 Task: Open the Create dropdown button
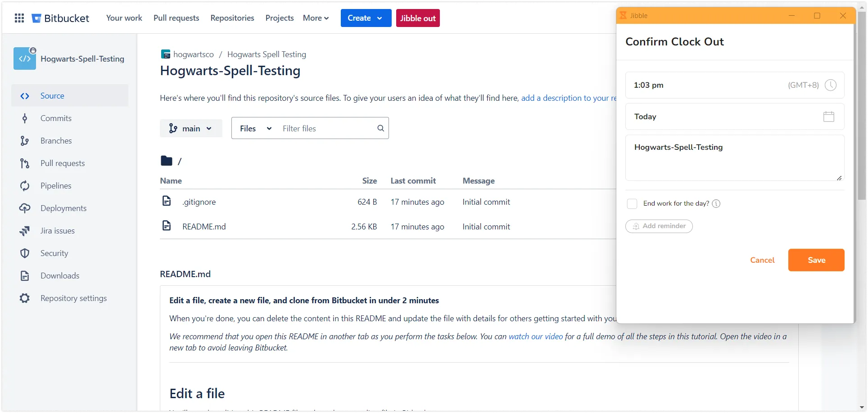[x=366, y=18]
